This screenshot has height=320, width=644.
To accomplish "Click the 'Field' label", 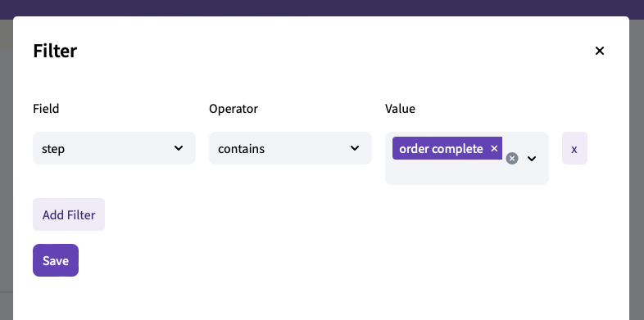I will [x=46, y=109].
